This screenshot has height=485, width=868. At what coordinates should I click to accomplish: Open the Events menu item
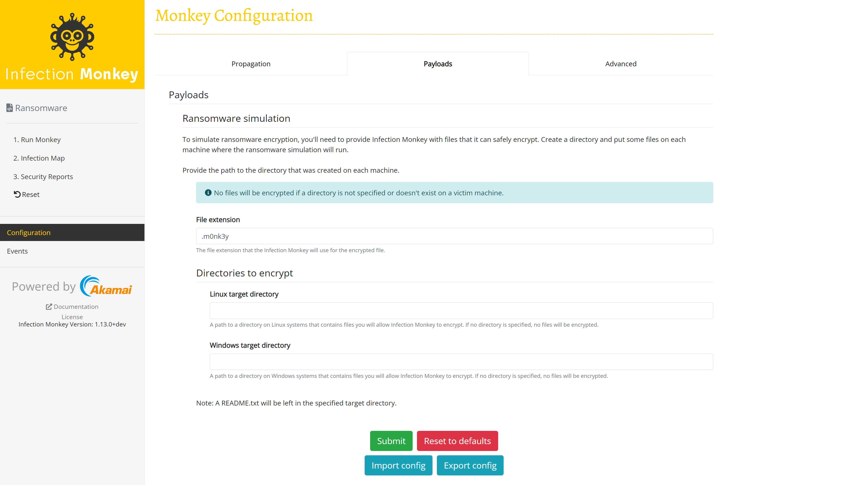17,251
